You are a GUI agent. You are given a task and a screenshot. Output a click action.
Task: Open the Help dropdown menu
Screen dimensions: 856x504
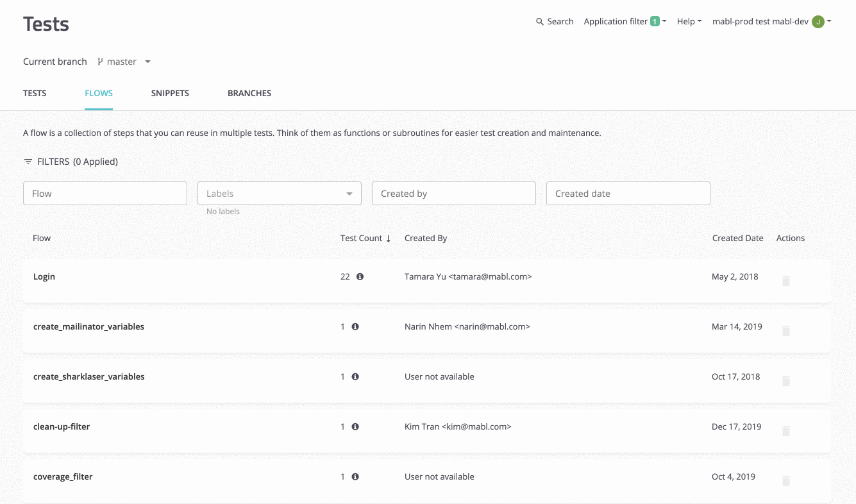[689, 22]
